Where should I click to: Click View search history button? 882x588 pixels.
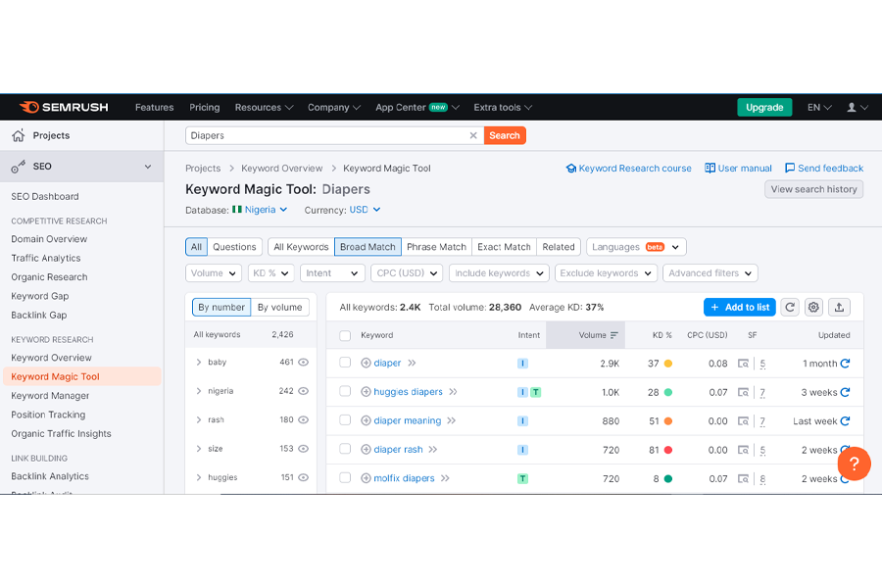813,189
